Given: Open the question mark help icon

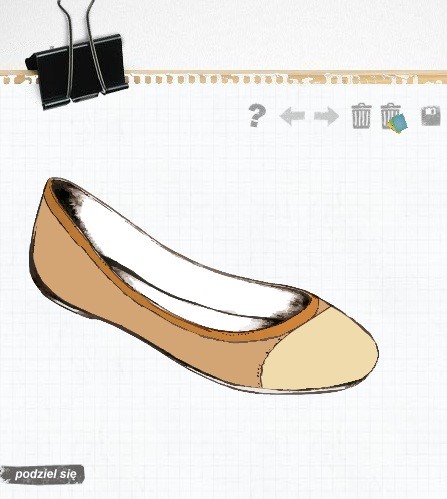Looking at the screenshot, I should tap(257, 116).
